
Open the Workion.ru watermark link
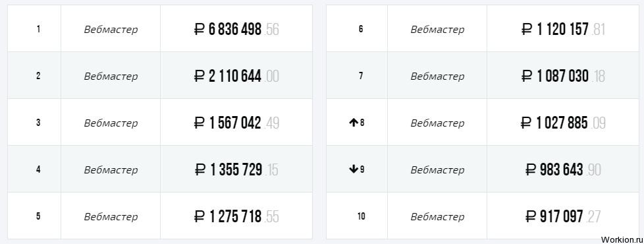pyautogui.click(x=620, y=239)
